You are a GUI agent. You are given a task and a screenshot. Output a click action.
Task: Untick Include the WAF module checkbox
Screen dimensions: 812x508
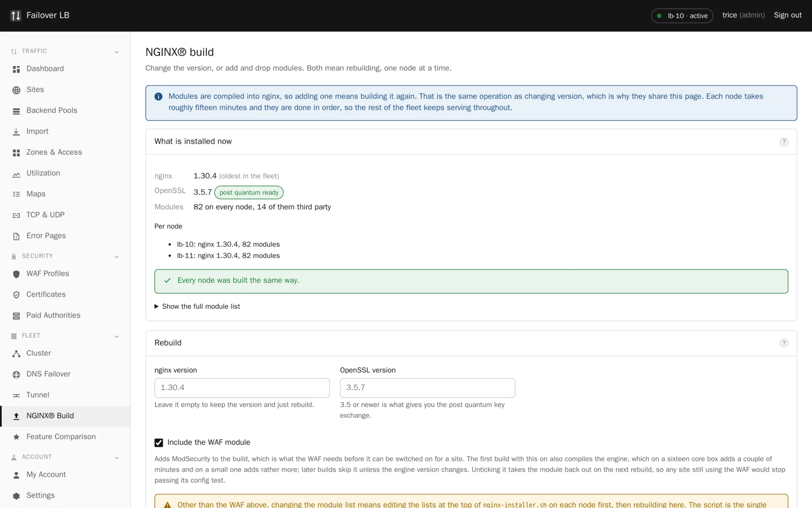pyautogui.click(x=159, y=443)
